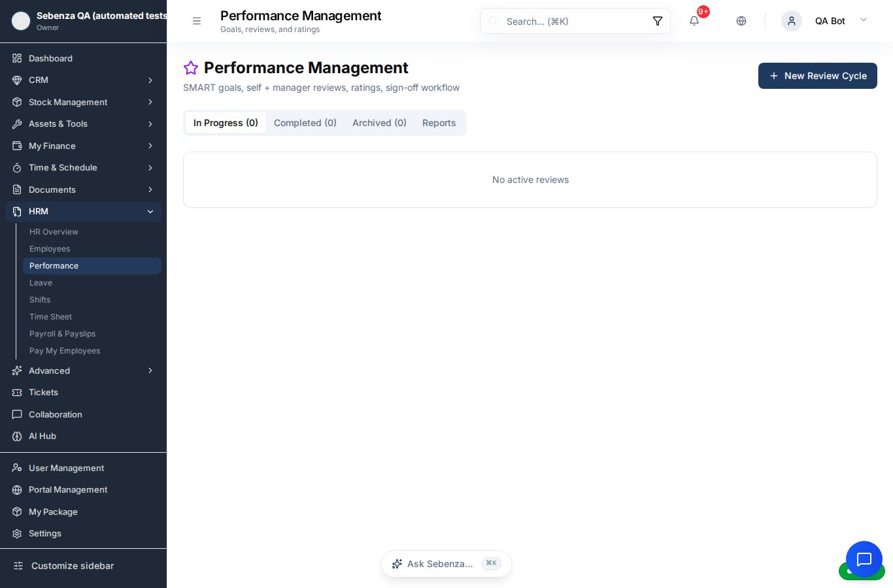Click the HRM clipboard icon
The height and width of the screenshot is (588, 893).
pyautogui.click(x=17, y=212)
